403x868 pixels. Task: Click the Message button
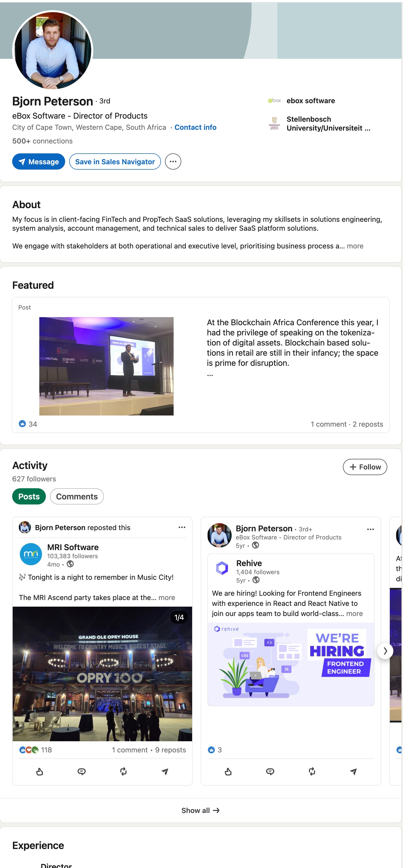coord(39,161)
